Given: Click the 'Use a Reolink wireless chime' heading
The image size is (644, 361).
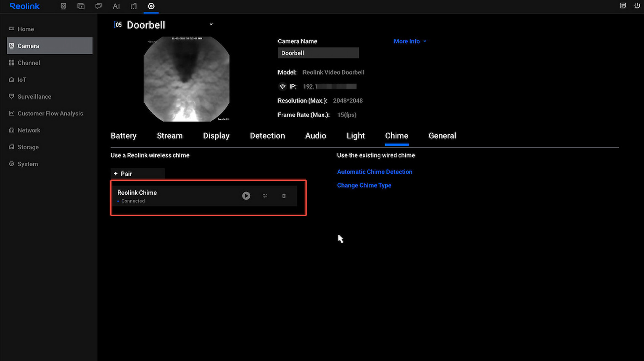Looking at the screenshot, I should tap(150, 155).
